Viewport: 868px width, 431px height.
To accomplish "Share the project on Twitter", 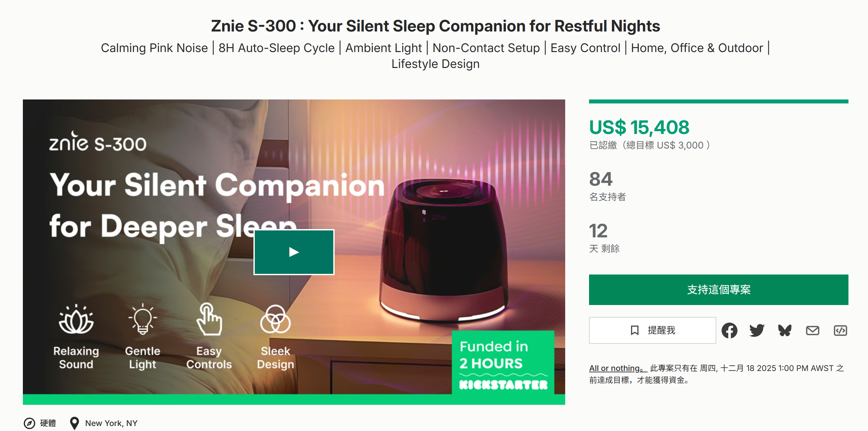I will (x=756, y=331).
